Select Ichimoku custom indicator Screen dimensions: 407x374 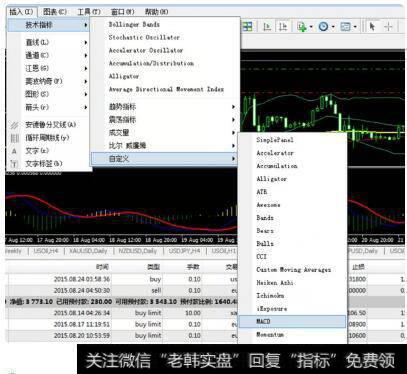pyautogui.click(x=292, y=296)
